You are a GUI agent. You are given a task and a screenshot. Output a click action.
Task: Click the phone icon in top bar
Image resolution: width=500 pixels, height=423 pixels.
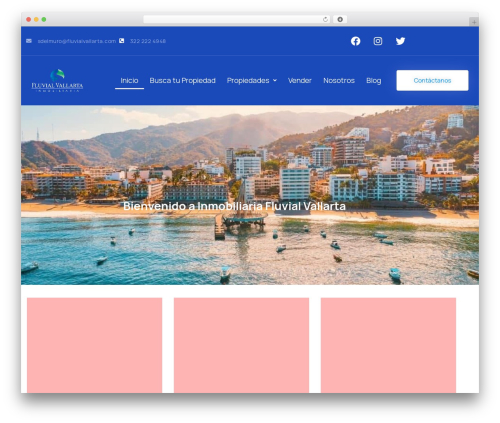tap(122, 41)
